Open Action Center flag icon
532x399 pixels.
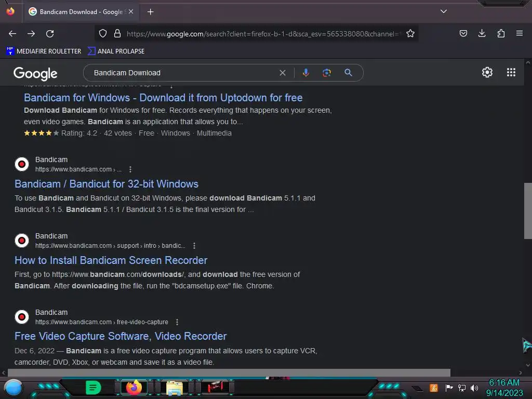click(x=449, y=388)
